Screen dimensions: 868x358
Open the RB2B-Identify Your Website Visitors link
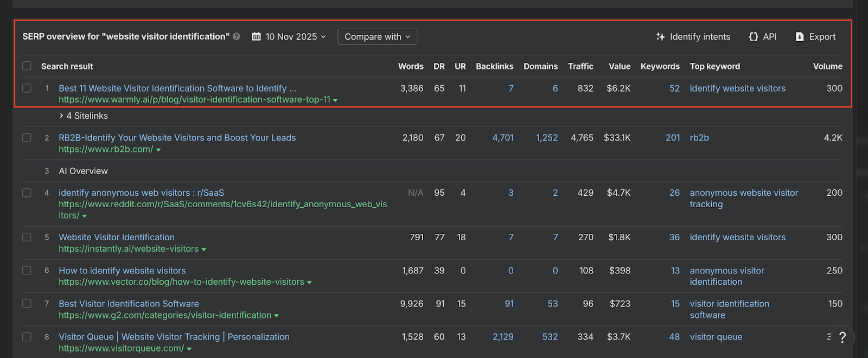pos(177,138)
